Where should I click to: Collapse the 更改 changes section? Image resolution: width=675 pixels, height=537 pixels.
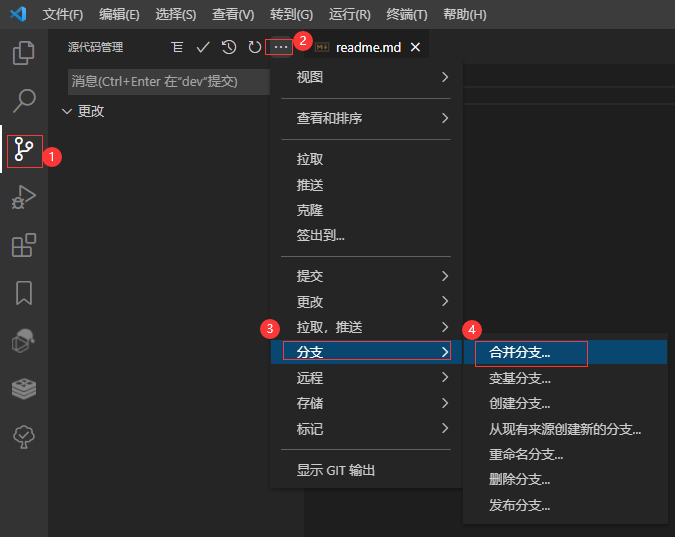(67, 111)
